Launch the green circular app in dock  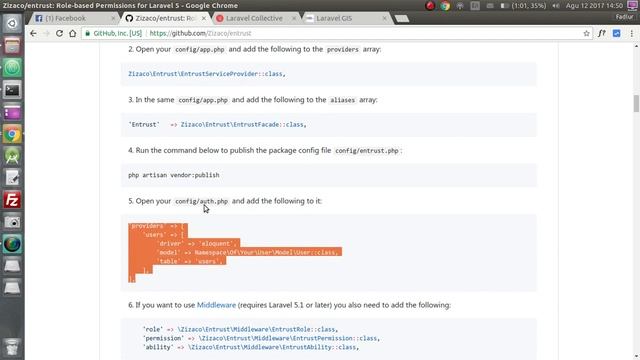coord(12,67)
